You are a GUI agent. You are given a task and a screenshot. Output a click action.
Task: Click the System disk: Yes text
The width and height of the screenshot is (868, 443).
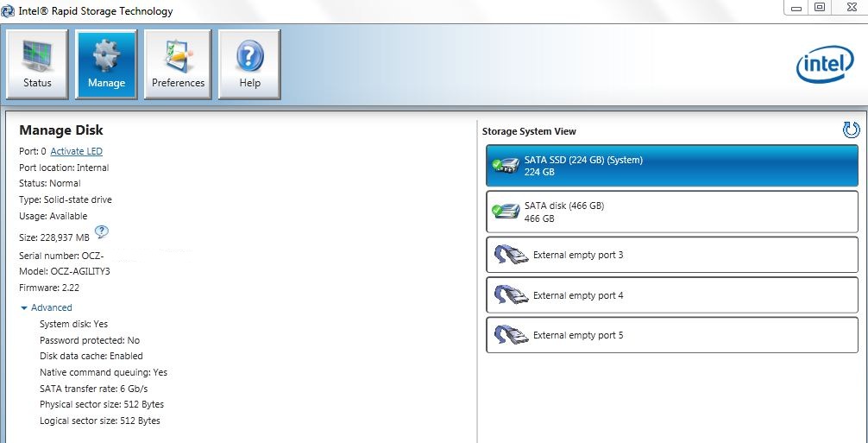click(74, 324)
